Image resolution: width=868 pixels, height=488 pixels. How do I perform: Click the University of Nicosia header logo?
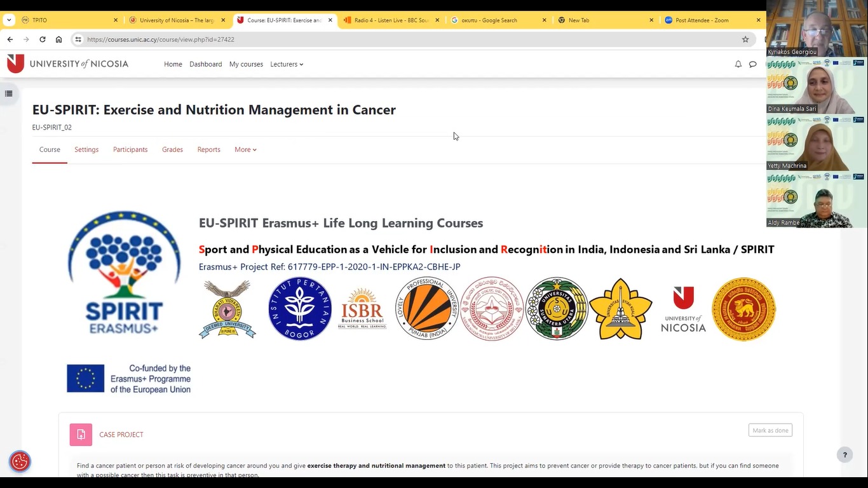point(68,63)
